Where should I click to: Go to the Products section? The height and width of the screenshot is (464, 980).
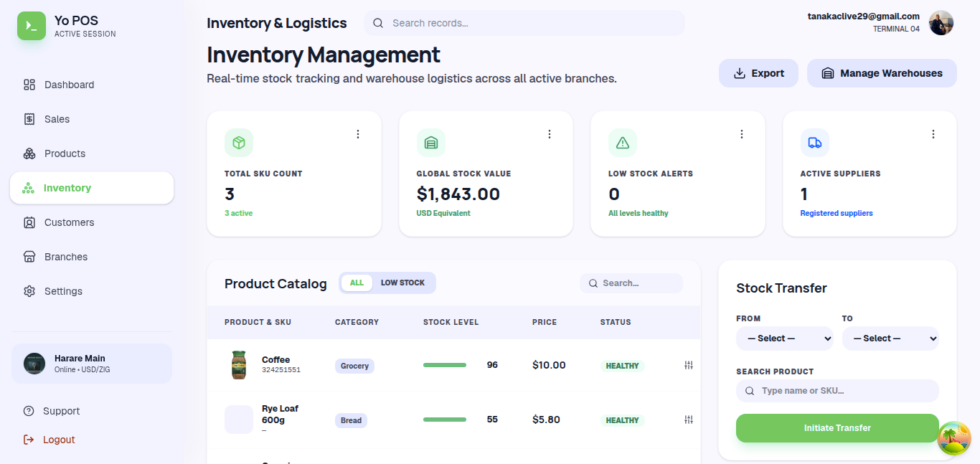pyautogui.click(x=92, y=153)
